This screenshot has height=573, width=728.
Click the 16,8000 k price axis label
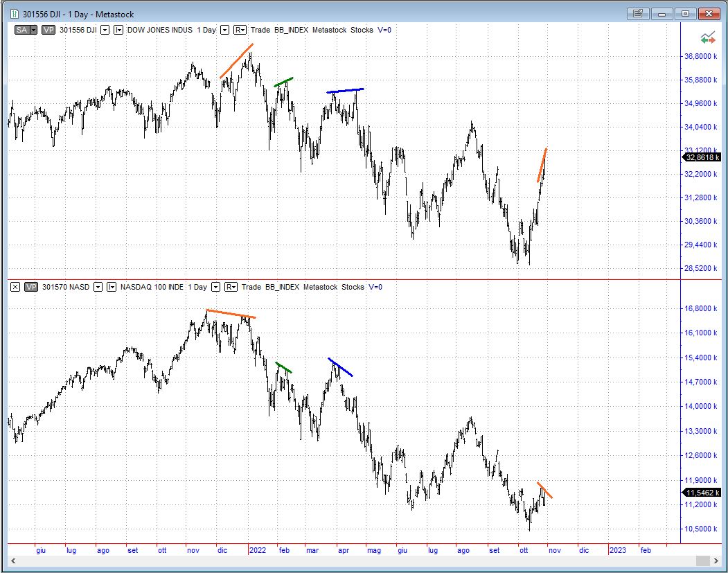coord(700,308)
